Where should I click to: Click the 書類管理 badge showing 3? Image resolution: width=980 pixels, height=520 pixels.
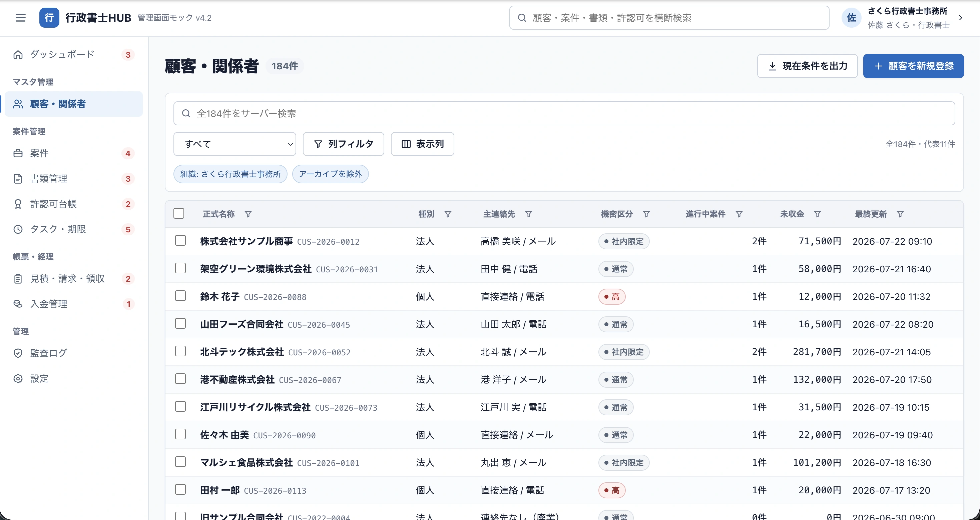tap(128, 179)
